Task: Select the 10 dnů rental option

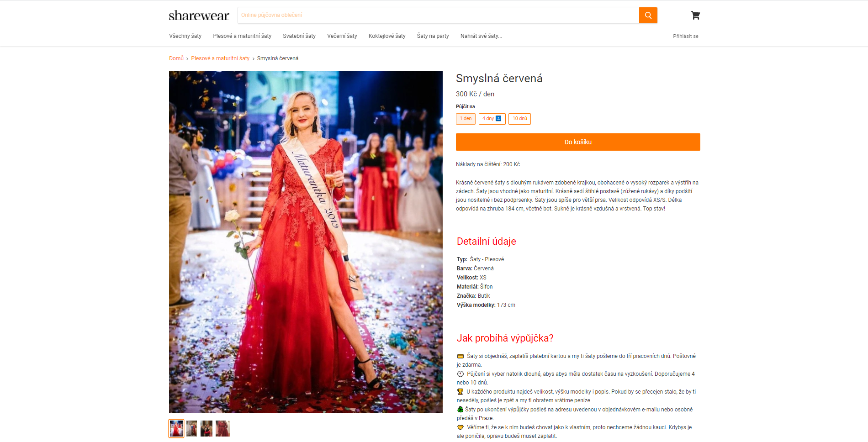Action: 519,119
